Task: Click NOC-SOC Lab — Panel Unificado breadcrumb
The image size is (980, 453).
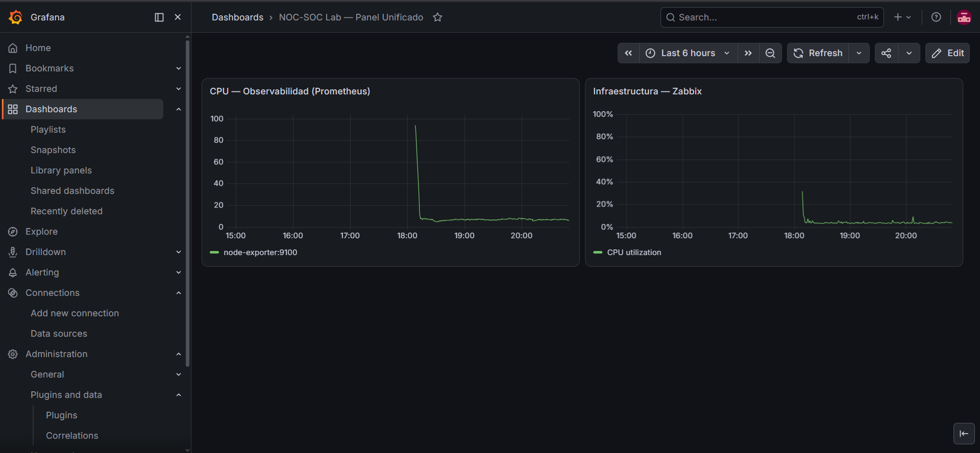Action: [351, 17]
